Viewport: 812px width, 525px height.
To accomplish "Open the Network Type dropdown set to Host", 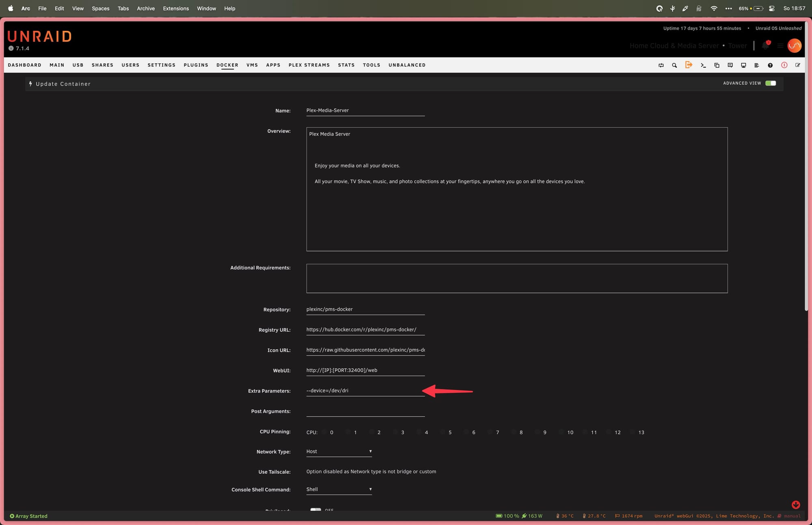I will [x=339, y=452].
